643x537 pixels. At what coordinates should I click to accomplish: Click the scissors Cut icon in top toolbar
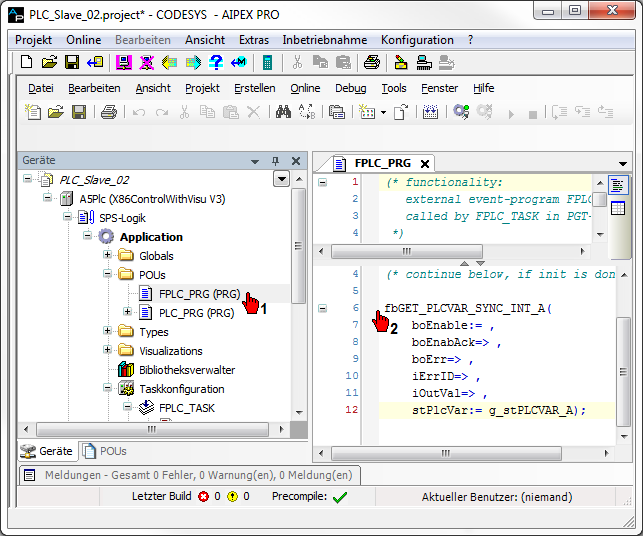coord(297,62)
